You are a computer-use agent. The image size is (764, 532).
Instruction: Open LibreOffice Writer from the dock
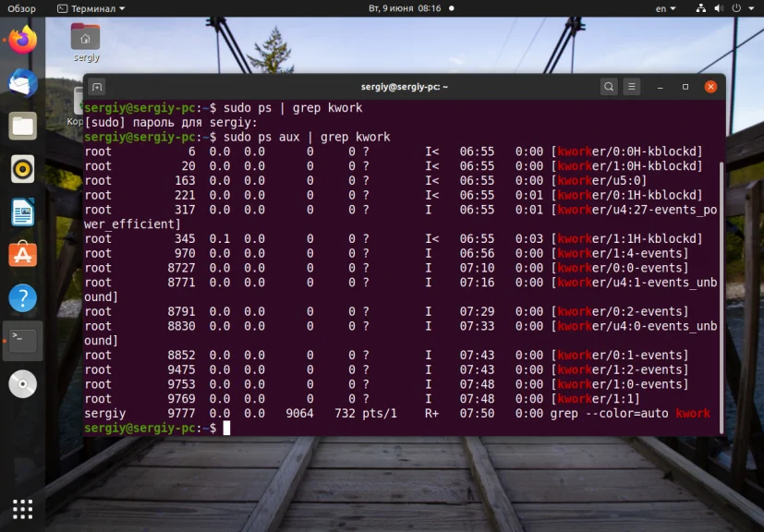tap(23, 212)
